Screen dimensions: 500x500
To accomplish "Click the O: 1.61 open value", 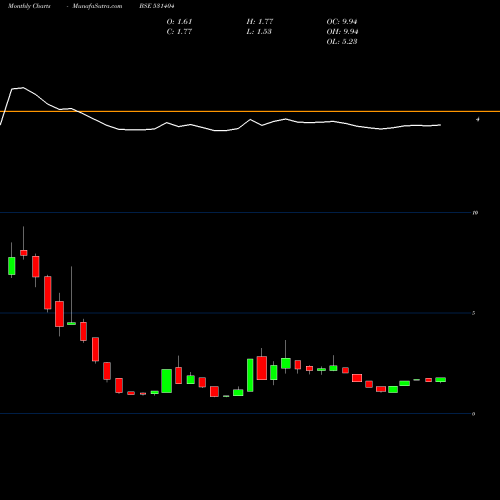I will (179, 22).
